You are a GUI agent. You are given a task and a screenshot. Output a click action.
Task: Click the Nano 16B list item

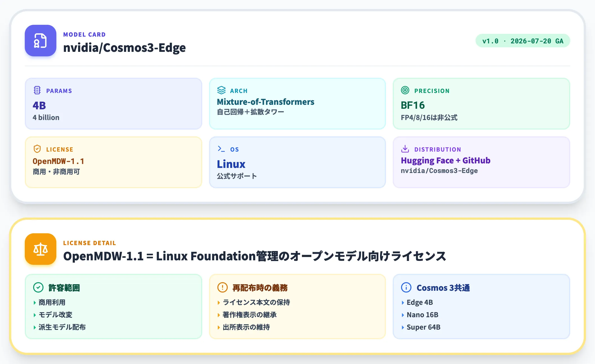pyautogui.click(x=423, y=315)
